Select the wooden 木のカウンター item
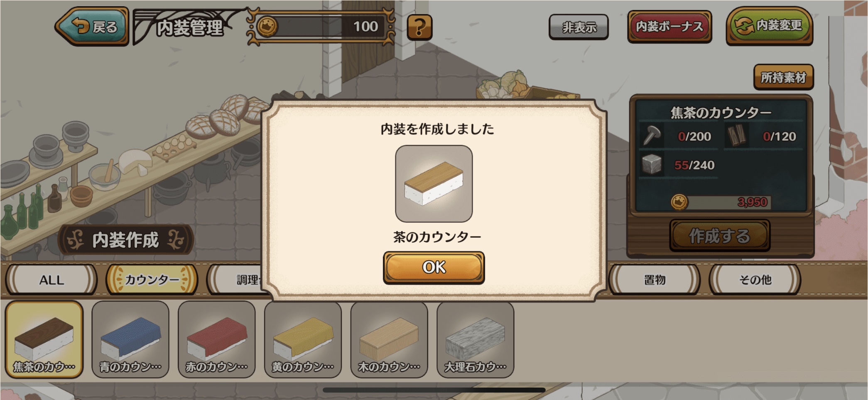The height and width of the screenshot is (400, 868). point(389,339)
